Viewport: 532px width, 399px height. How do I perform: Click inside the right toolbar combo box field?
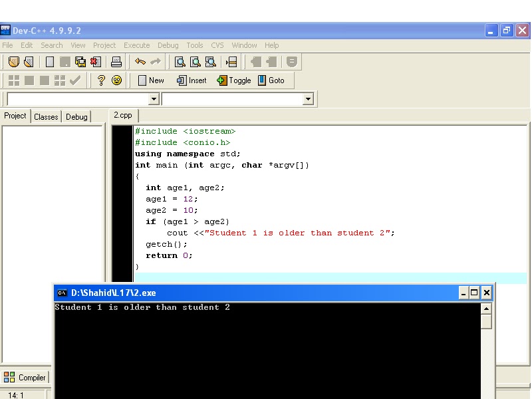(x=232, y=99)
